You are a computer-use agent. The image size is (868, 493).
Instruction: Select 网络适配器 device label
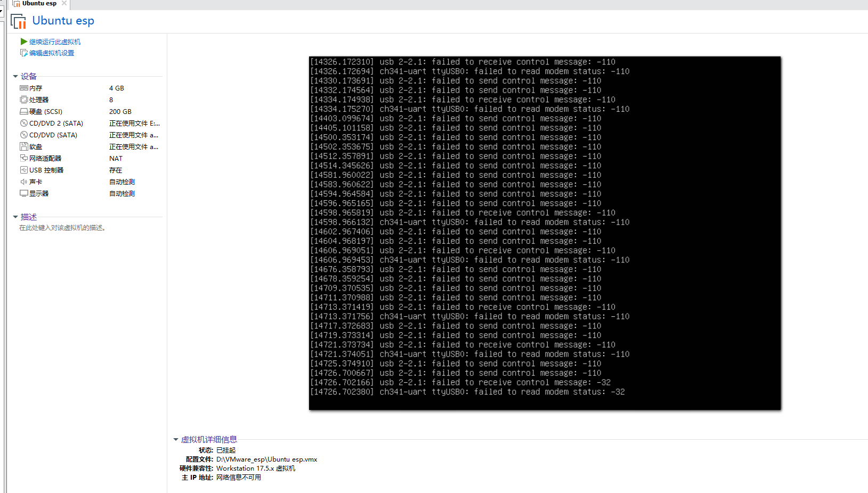pos(45,158)
